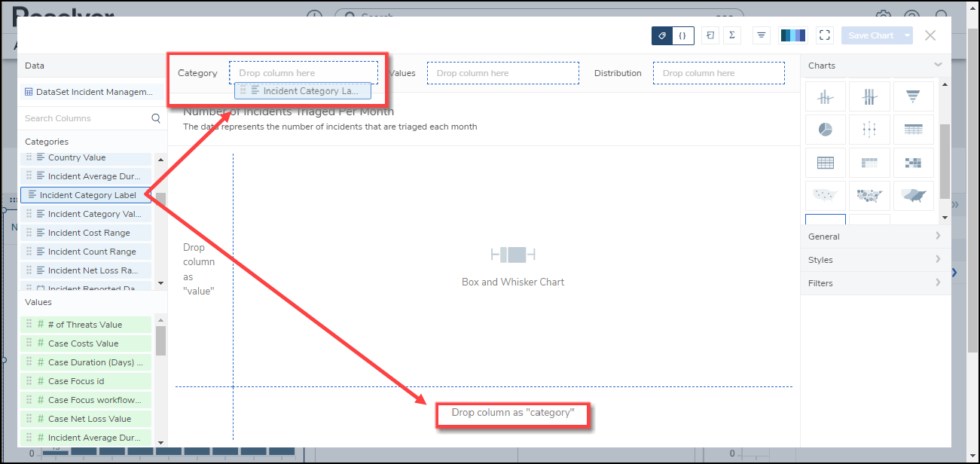Open the color palette swatch

tap(792, 35)
